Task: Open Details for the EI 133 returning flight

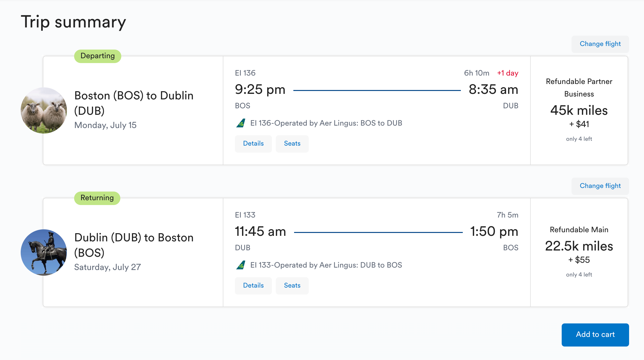Action: (x=253, y=285)
